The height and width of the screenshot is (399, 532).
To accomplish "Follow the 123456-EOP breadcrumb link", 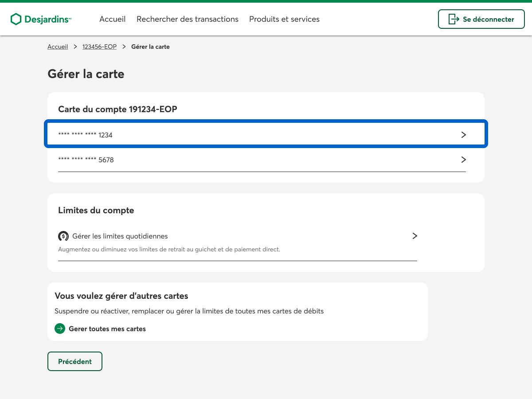I will tap(99, 47).
